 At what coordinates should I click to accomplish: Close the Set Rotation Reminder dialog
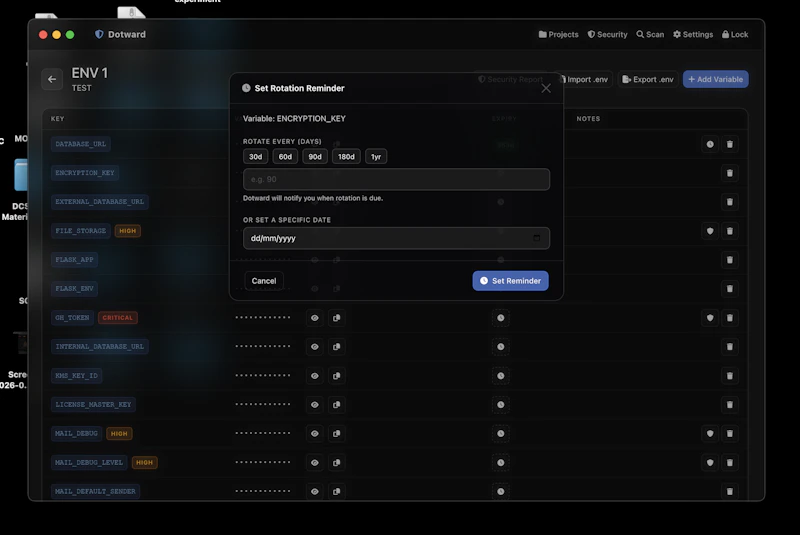[x=546, y=88]
